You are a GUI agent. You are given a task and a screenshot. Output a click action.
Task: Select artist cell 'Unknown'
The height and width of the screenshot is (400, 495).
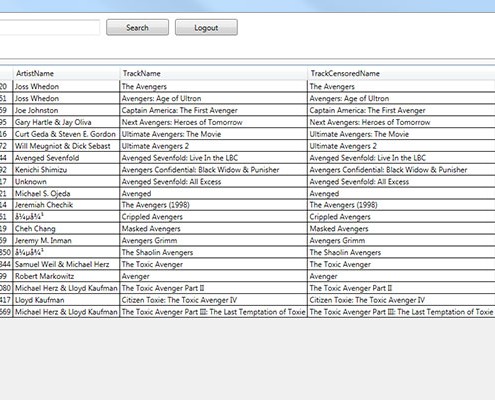(x=66, y=182)
